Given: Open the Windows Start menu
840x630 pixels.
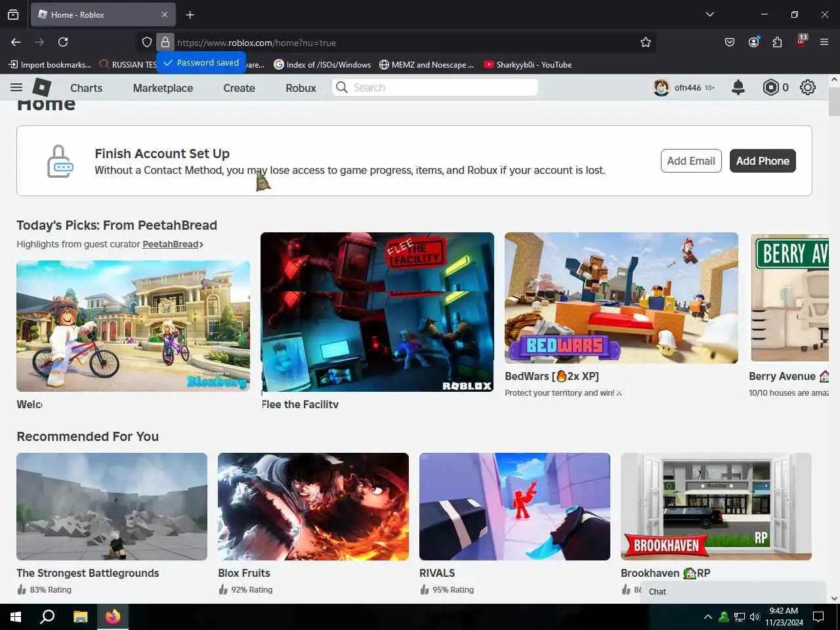Looking at the screenshot, I should pyautogui.click(x=16, y=617).
